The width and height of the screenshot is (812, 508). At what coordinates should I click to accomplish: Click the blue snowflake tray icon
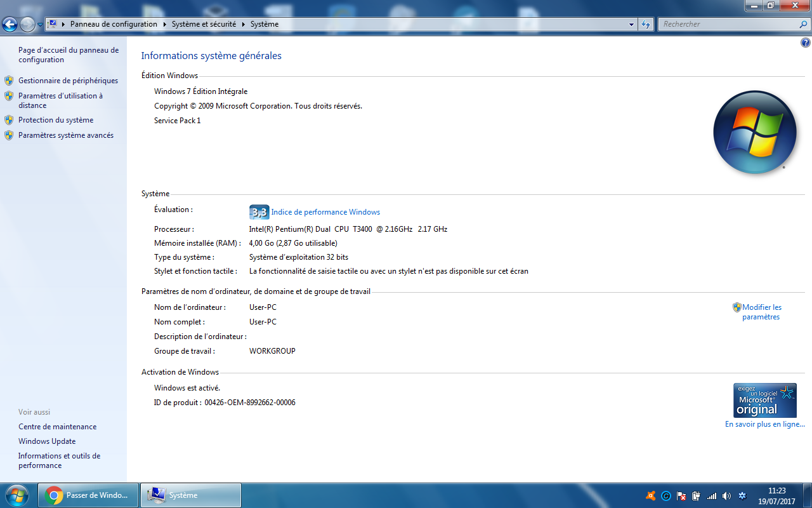742,496
